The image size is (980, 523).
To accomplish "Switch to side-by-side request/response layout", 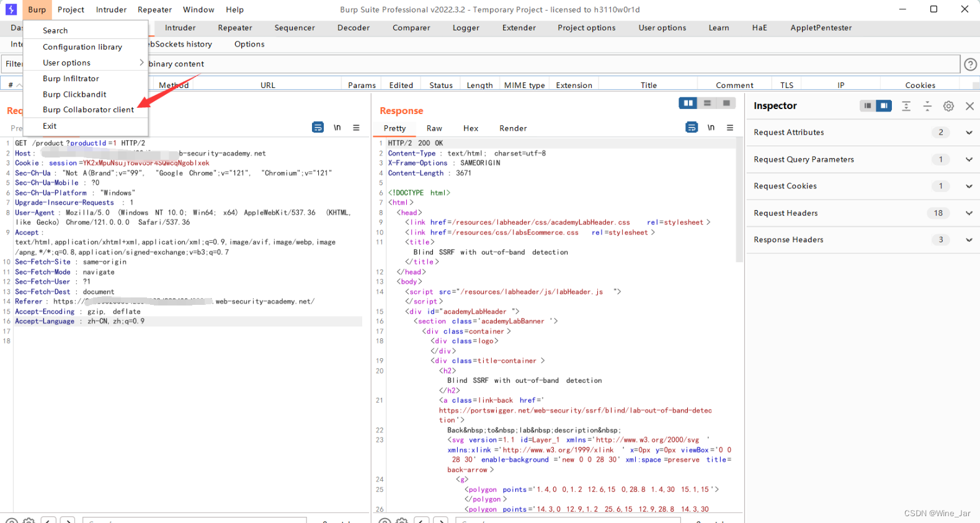I will tap(688, 103).
